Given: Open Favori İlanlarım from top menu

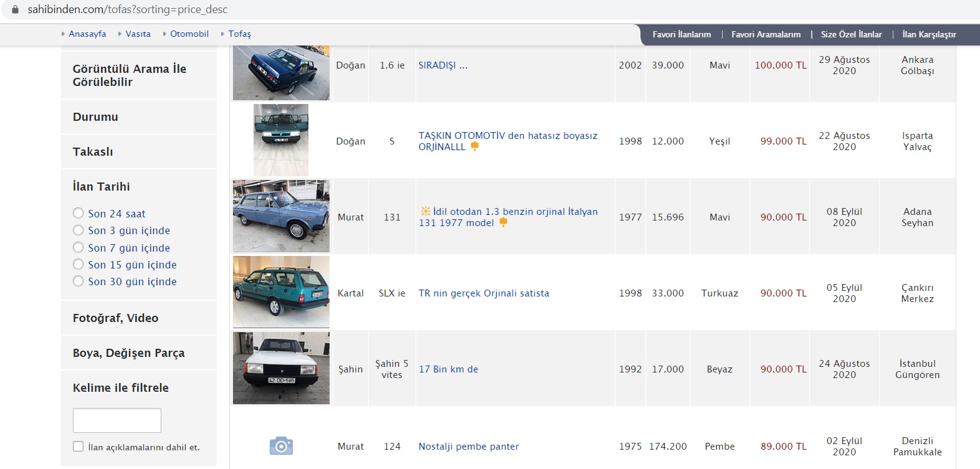Looking at the screenshot, I should [682, 34].
